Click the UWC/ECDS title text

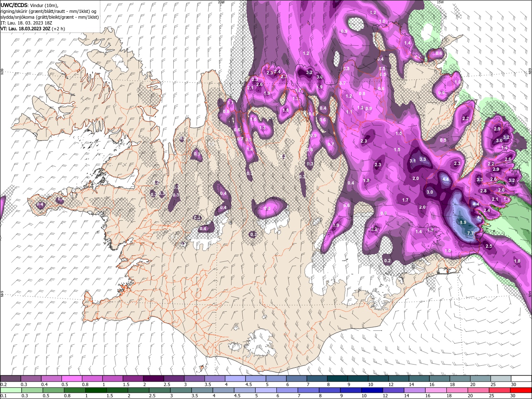(x=14, y=5)
